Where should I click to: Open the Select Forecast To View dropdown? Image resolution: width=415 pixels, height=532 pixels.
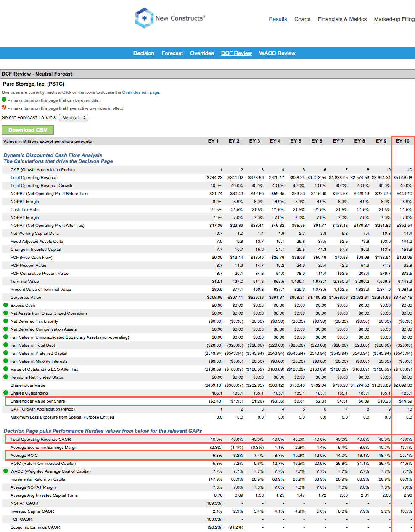[74, 118]
